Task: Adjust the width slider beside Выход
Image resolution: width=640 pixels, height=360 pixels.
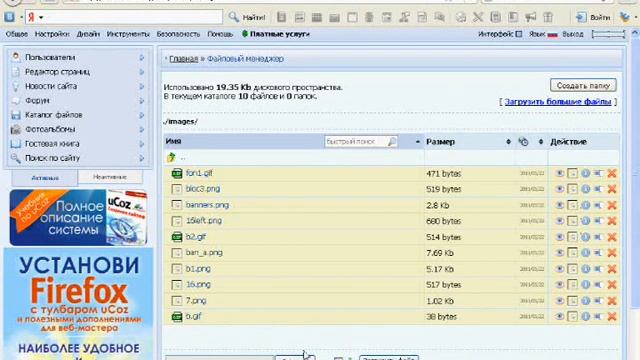Action: click(x=608, y=35)
